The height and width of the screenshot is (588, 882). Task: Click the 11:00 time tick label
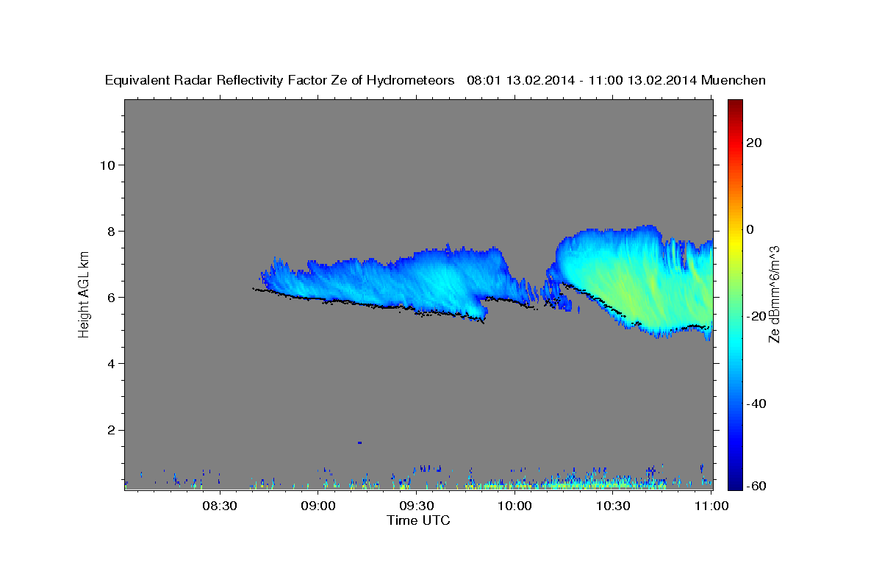pyautogui.click(x=711, y=506)
